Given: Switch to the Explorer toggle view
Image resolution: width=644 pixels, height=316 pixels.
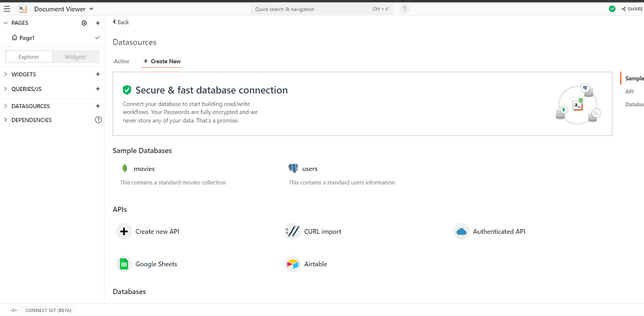Looking at the screenshot, I should pos(29,57).
